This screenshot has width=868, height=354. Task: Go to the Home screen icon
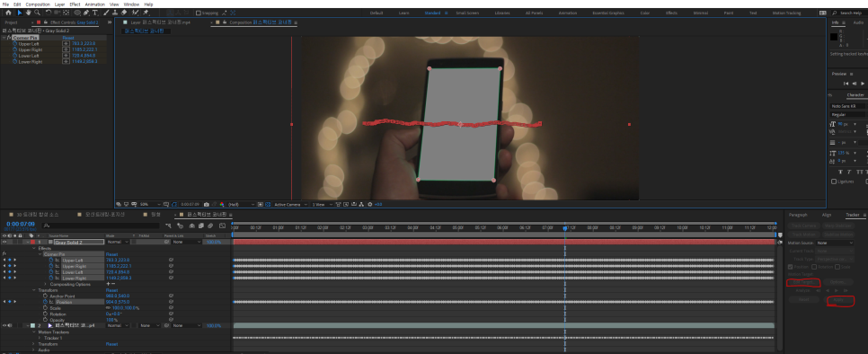8,13
